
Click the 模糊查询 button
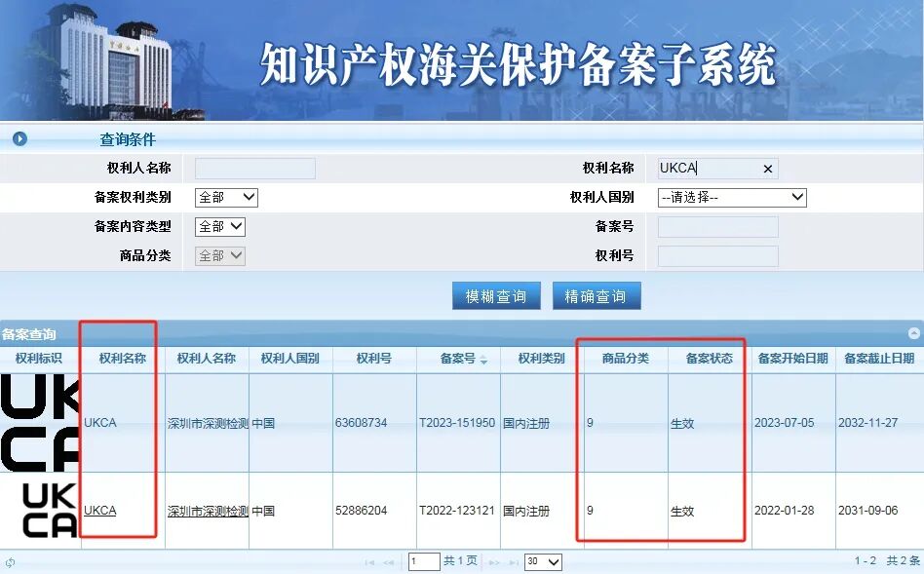click(496, 296)
